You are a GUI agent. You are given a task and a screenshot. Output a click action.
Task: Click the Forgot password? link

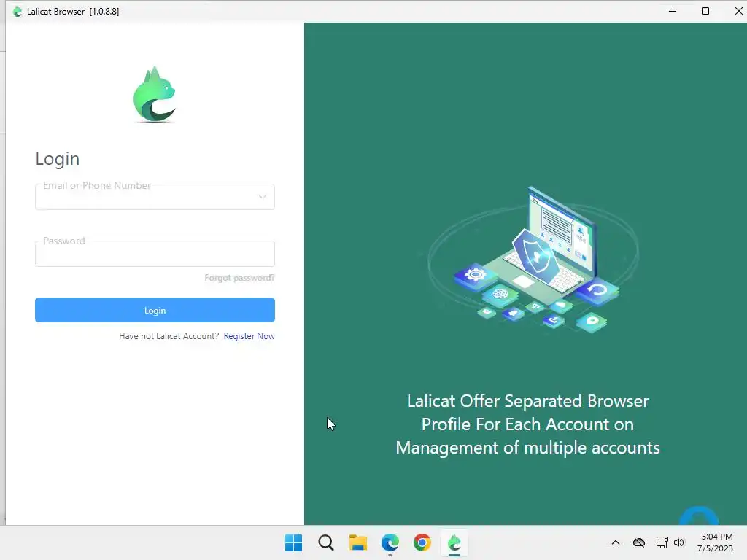(239, 278)
